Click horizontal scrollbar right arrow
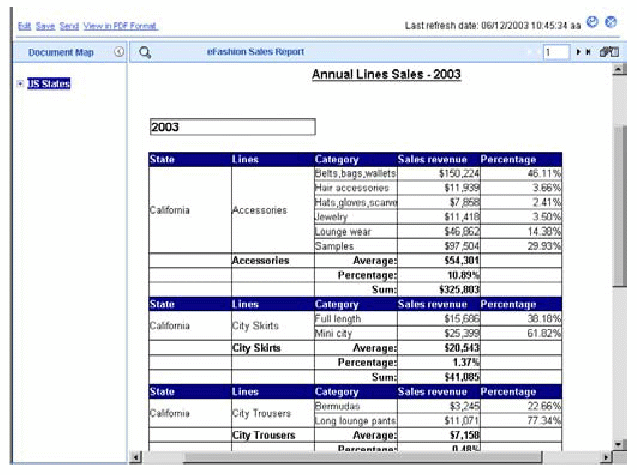 pyautogui.click(x=606, y=458)
